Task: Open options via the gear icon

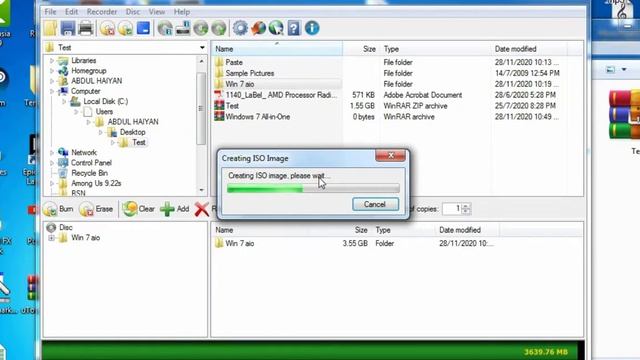Action: click(240, 28)
